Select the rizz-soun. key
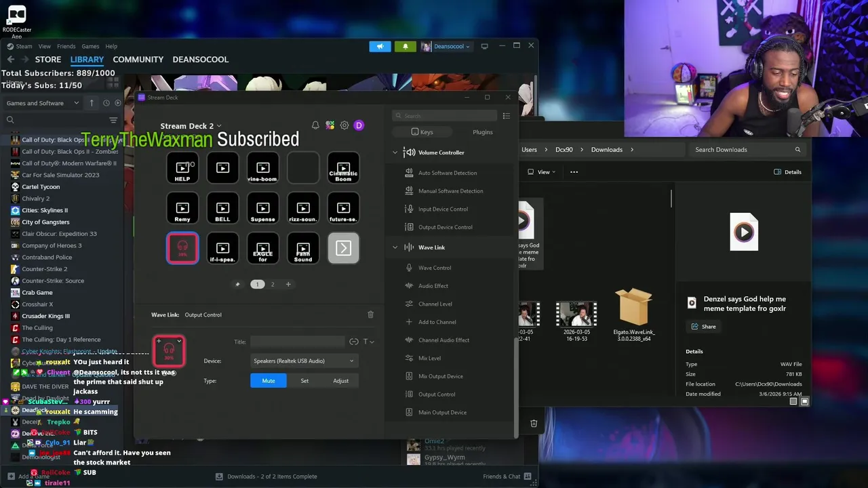This screenshot has width=868, height=488. [303, 209]
